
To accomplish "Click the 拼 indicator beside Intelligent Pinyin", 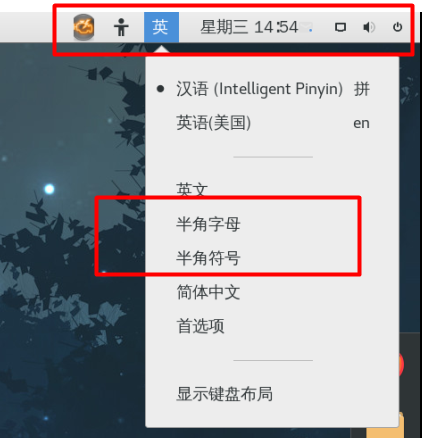I will tap(362, 89).
